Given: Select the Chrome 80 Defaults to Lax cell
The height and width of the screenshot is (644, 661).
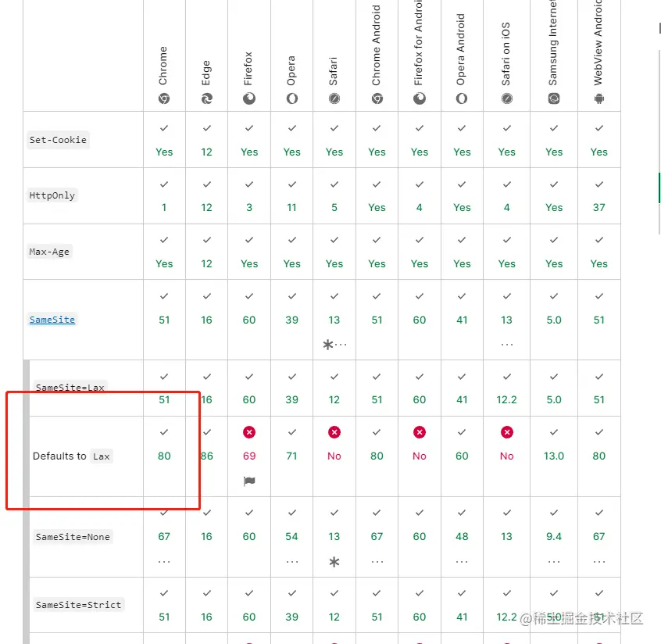Looking at the screenshot, I should [x=164, y=456].
